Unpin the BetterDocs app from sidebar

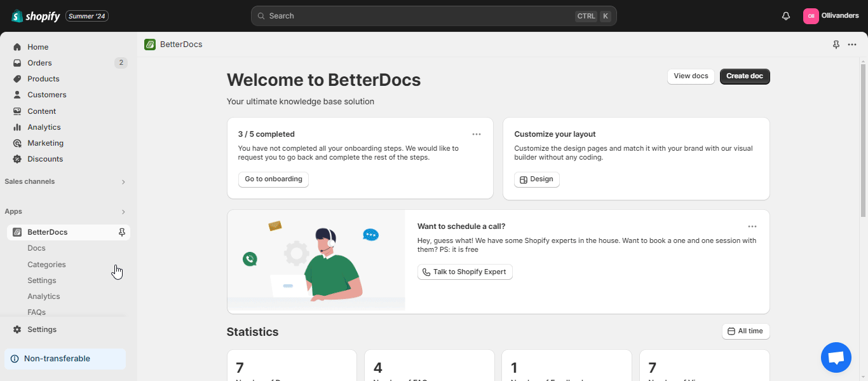(121, 232)
